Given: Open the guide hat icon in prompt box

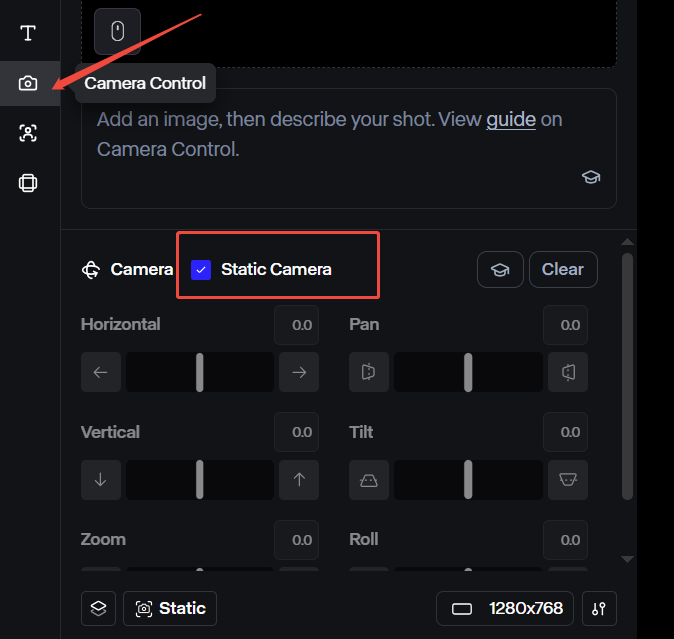Looking at the screenshot, I should pyautogui.click(x=591, y=177).
